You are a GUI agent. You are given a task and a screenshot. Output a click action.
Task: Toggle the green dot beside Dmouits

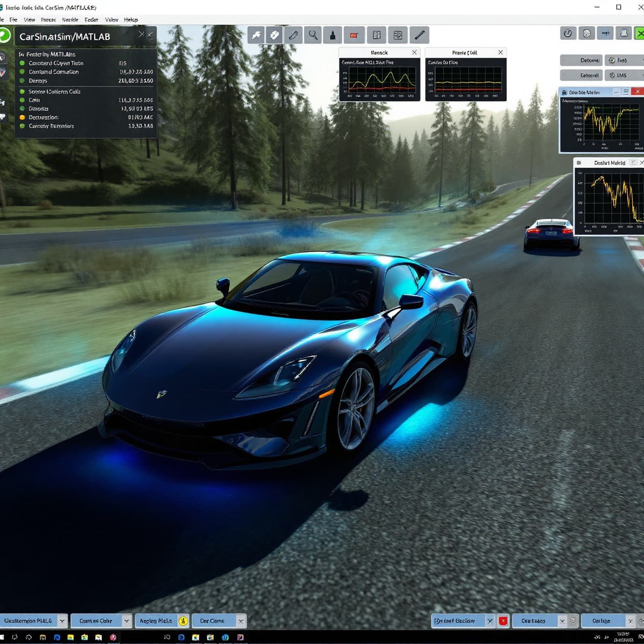point(22,108)
